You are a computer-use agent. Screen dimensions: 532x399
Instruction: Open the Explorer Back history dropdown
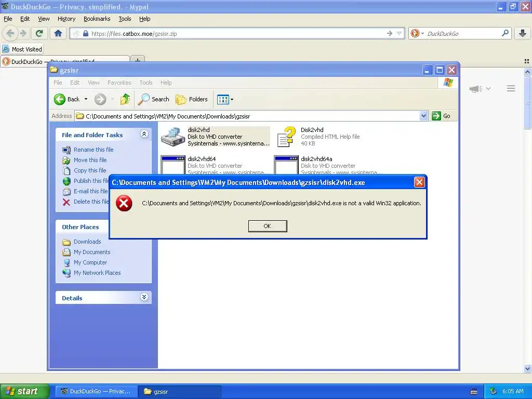pos(86,99)
